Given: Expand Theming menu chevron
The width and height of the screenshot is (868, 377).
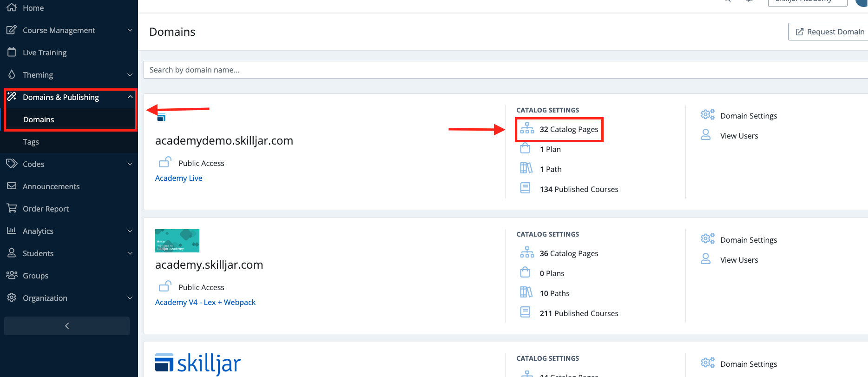Looking at the screenshot, I should (130, 75).
